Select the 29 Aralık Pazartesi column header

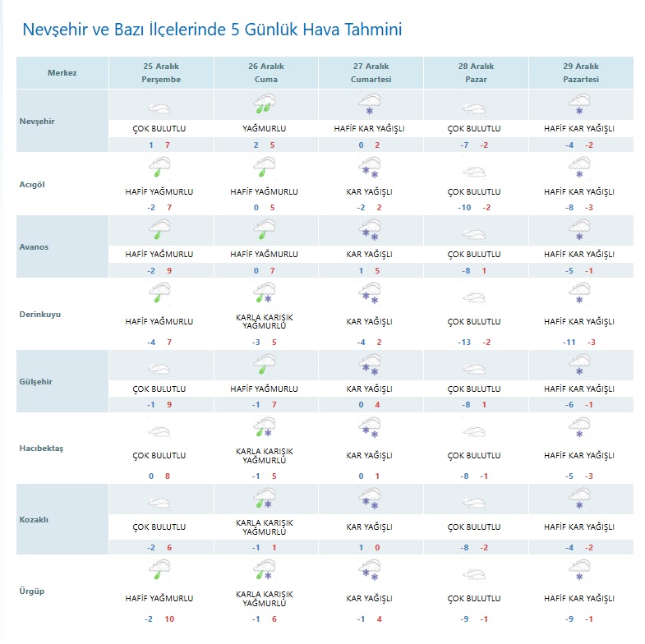tap(579, 72)
